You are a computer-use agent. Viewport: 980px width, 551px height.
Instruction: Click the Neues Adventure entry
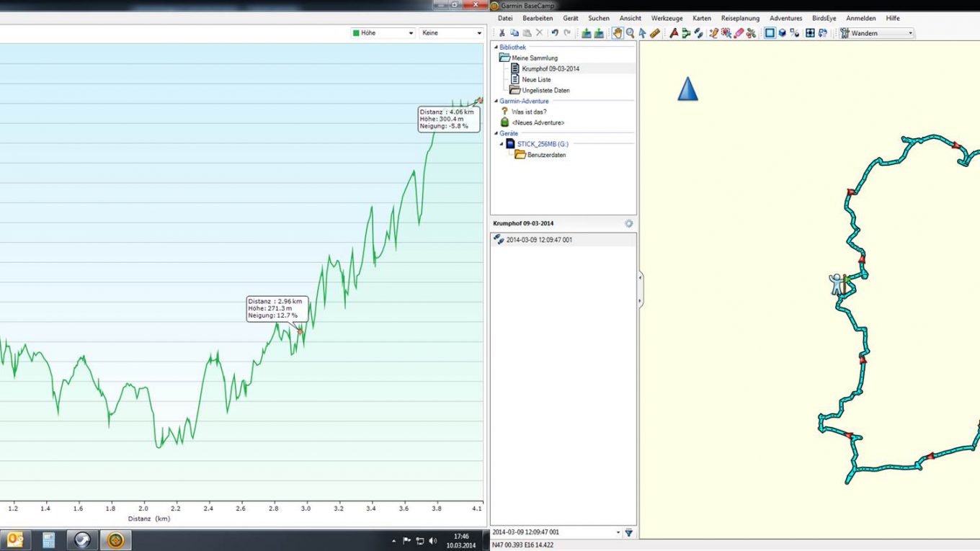(x=538, y=123)
